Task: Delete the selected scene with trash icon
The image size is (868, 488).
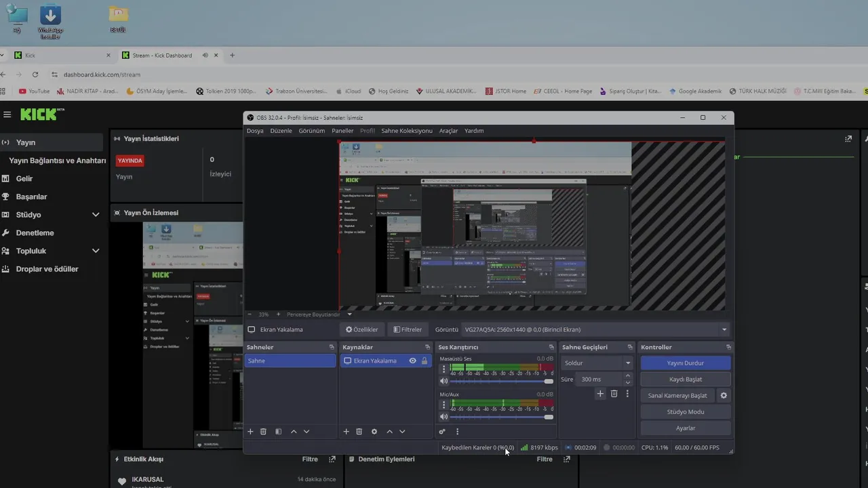Action: coord(263,432)
